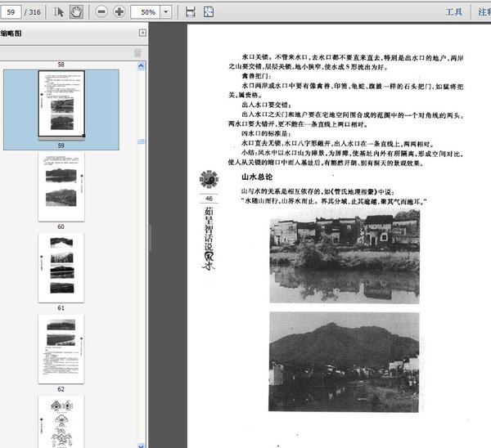491x448 pixels.
Task: Click the page number field showing 59
Action: [12, 12]
